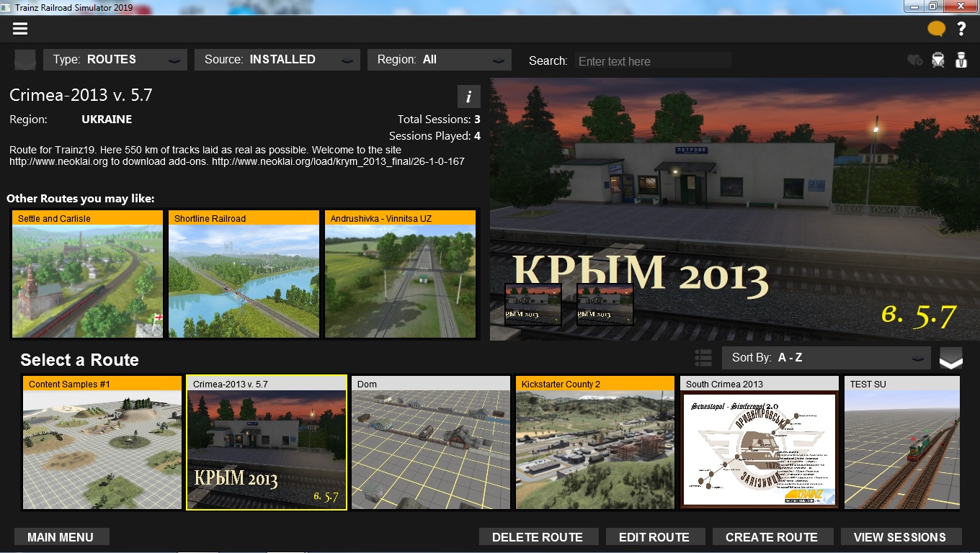Open the Type: ROUTES dropdown
The height and width of the screenshot is (553, 980).
115,60
